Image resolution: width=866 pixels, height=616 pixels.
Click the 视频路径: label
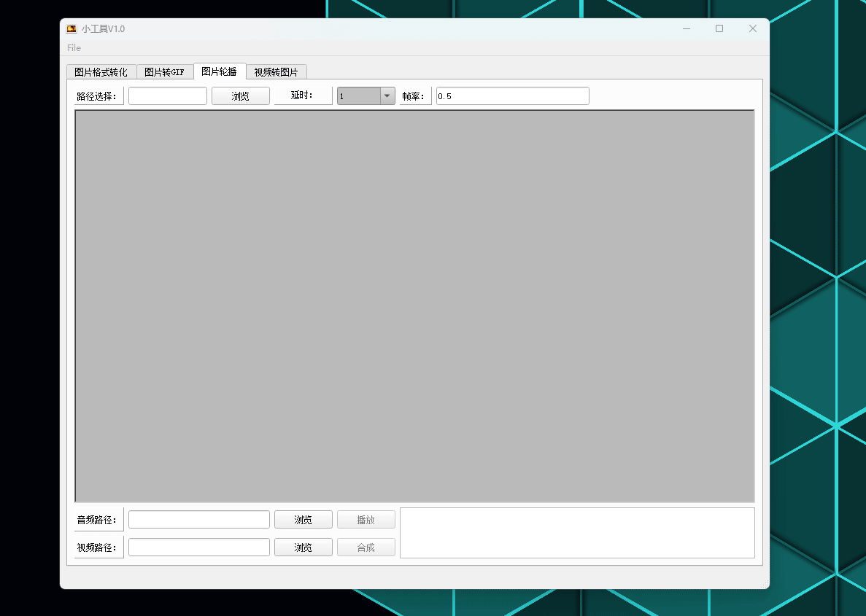click(x=99, y=547)
